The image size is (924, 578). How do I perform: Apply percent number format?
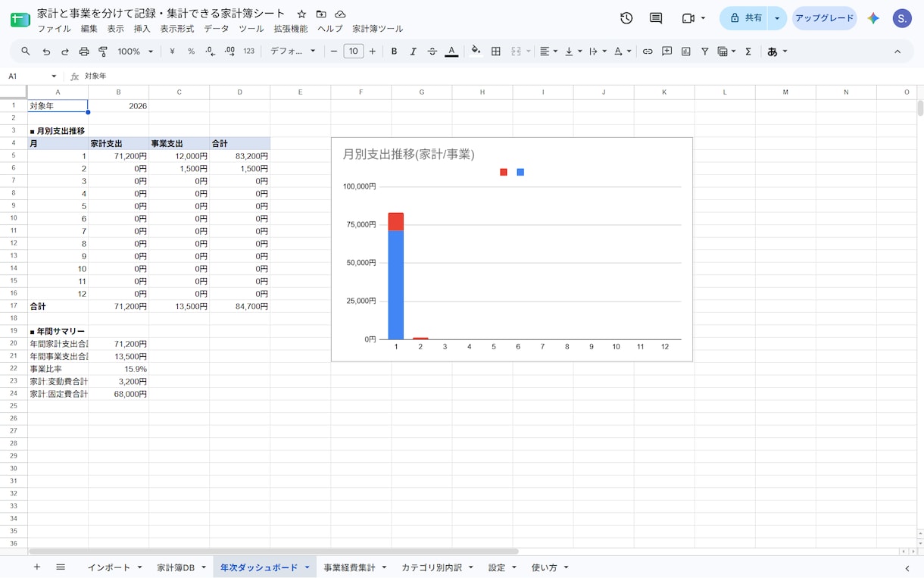click(x=191, y=52)
